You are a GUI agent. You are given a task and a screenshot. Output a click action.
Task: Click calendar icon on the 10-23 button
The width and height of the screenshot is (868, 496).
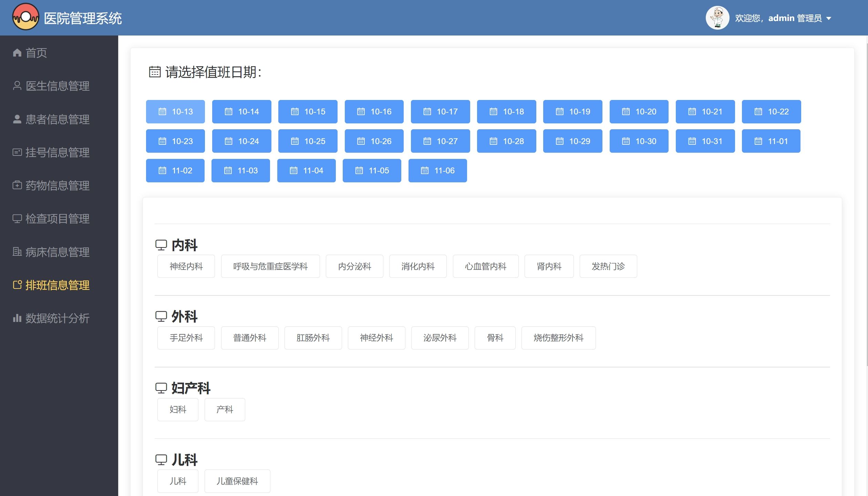[x=162, y=141]
